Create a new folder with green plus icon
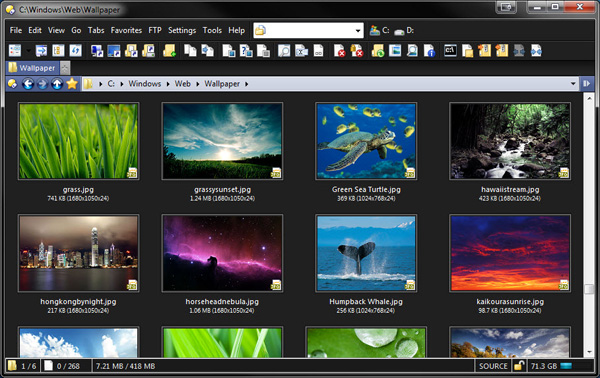This screenshot has width=600, height=378. tap(169, 51)
